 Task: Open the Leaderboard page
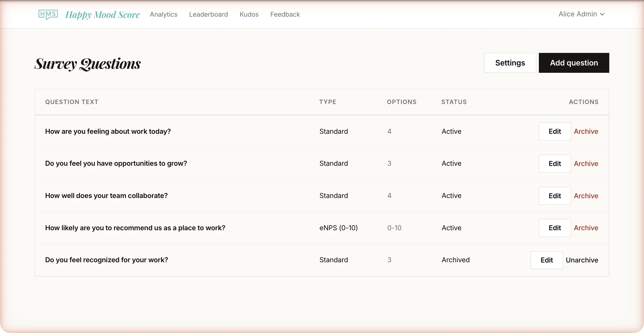click(x=208, y=14)
